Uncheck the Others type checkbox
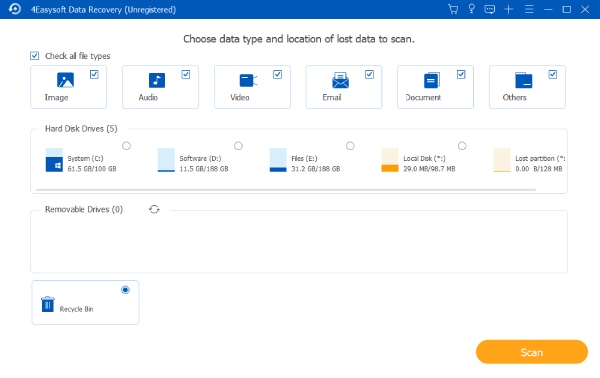 pyautogui.click(x=553, y=74)
